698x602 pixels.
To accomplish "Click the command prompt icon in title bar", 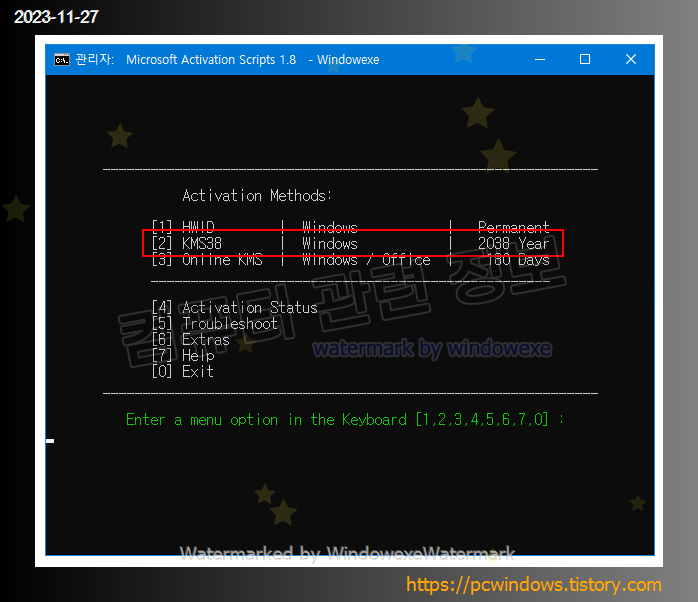I will [x=61, y=59].
